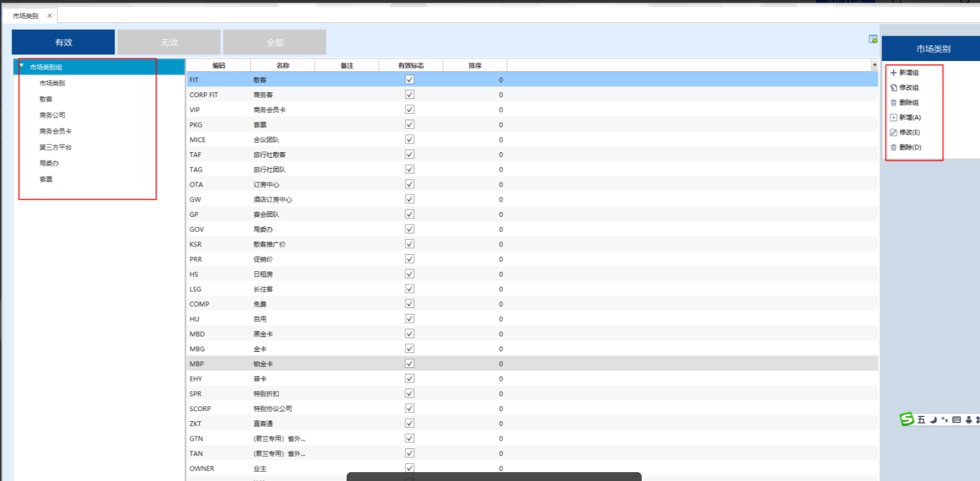
Task: Uncheck the 有效标志 checkbox for FIT row
Action: pos(409,79)
